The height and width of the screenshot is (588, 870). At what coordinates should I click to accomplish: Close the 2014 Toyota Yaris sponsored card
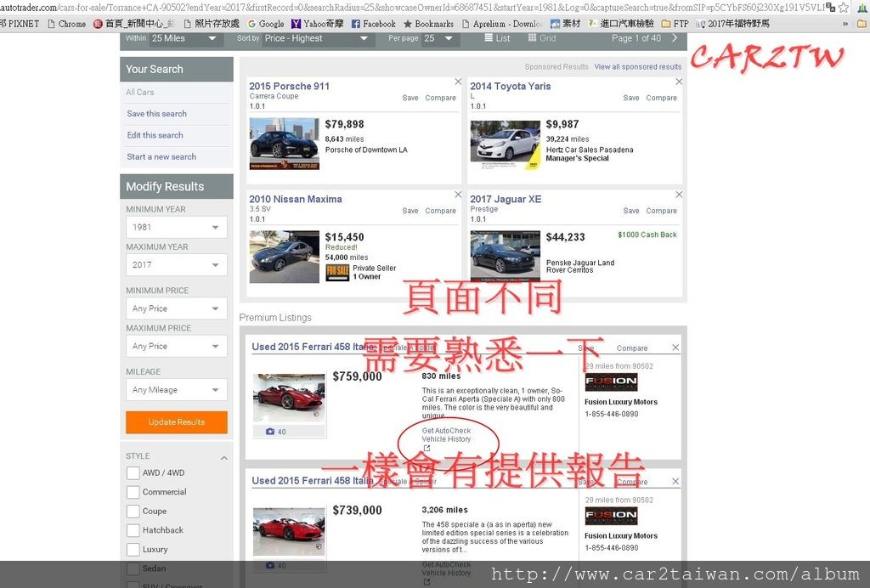(679, 82)
